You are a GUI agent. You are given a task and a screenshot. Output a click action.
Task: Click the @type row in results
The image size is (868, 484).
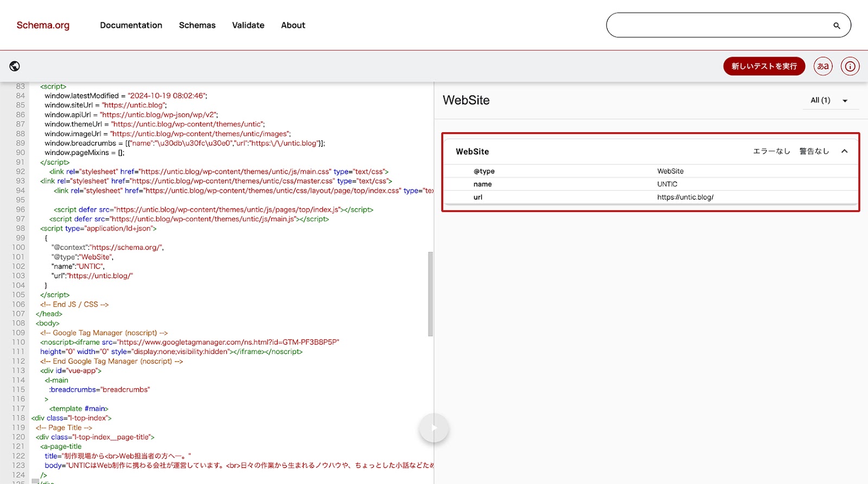pos(651,171)
